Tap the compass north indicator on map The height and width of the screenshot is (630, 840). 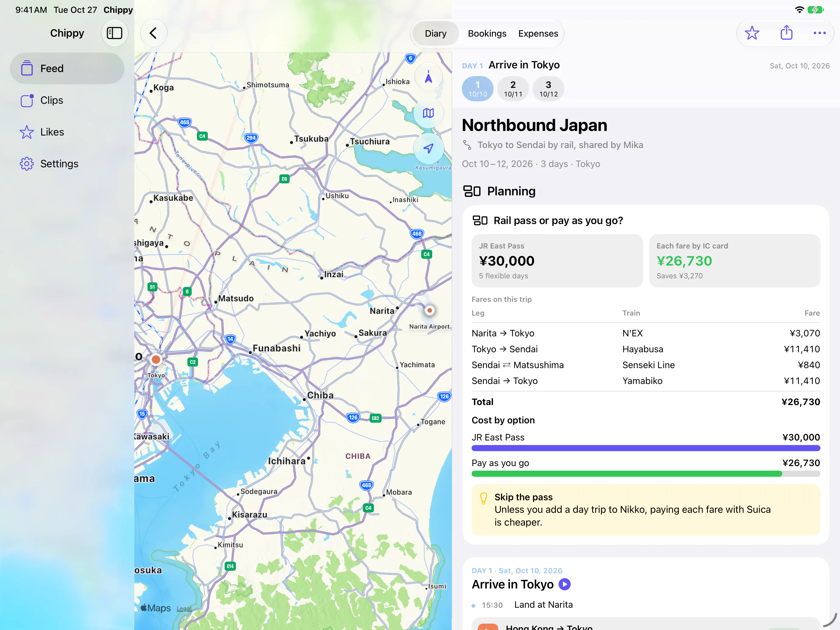(428, 77)
